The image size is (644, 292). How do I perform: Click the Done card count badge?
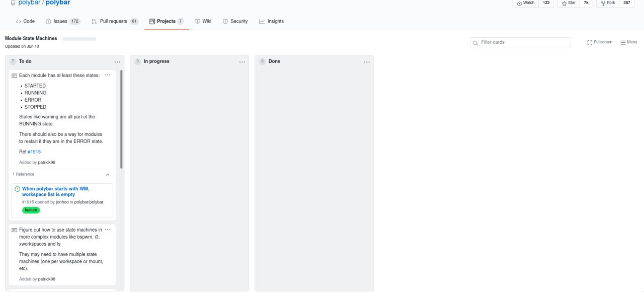(x=262, y=61)
